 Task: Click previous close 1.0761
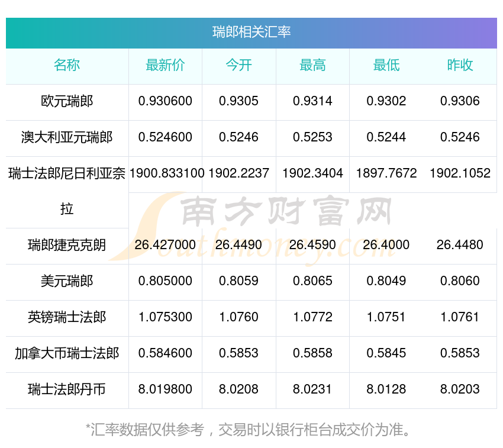click(460, 317)
